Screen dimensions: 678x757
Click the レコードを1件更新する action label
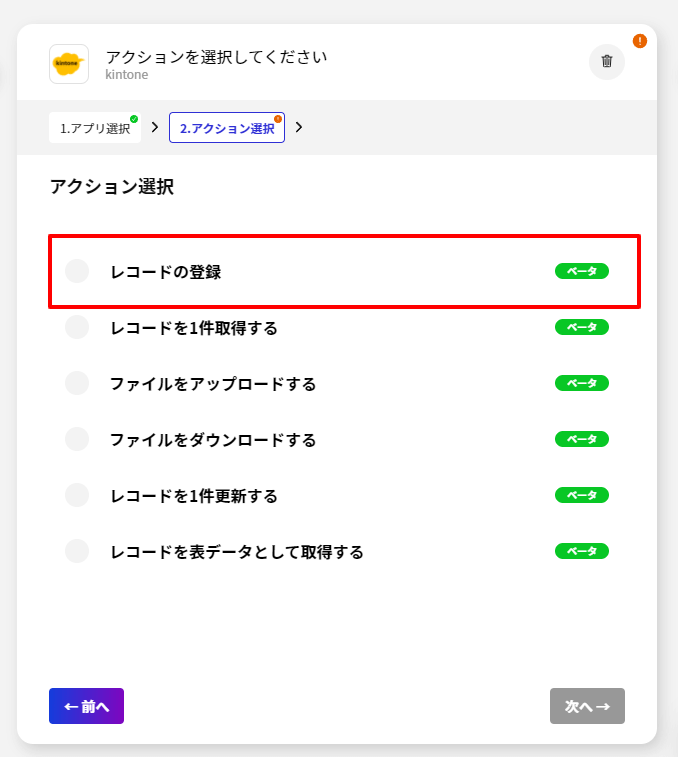[194, 496]
